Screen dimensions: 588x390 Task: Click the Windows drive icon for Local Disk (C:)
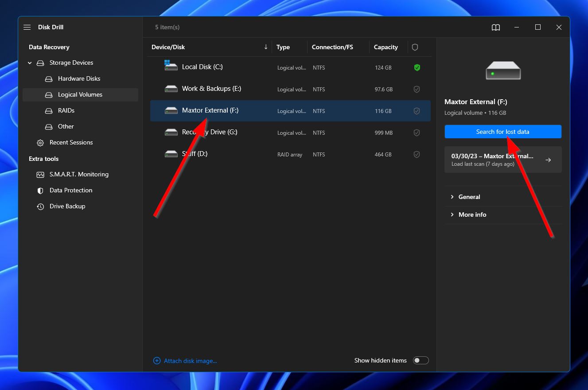click(x=171, y=66)
